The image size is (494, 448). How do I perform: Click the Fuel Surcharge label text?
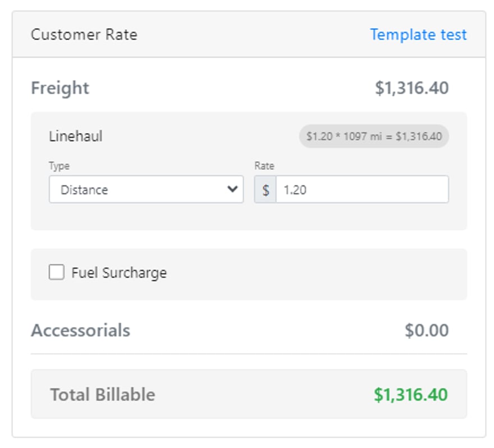pyautogui.click(x=119, y=272)
